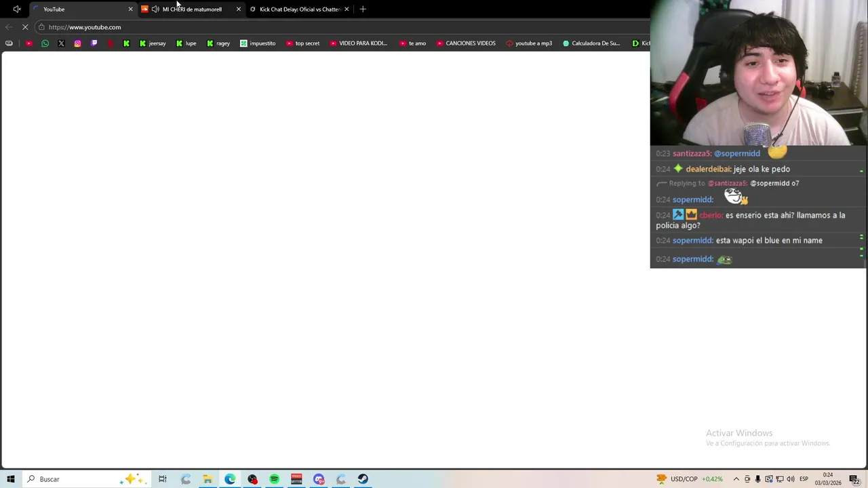This screenshot has width=868, height=488.
Task: Open the YouTube bookmark icon
Action: coord(28,43)
